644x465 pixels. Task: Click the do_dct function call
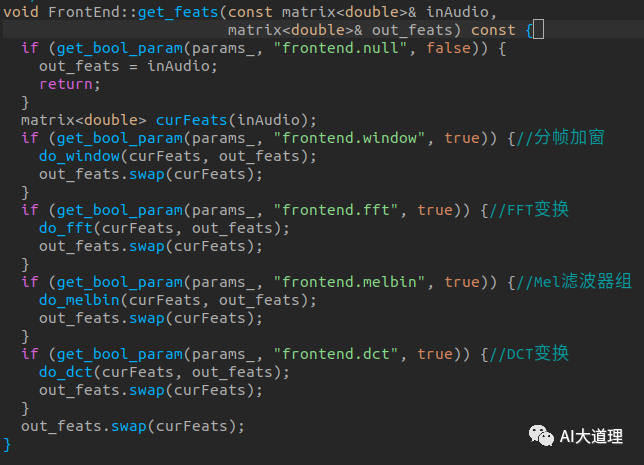66,372
